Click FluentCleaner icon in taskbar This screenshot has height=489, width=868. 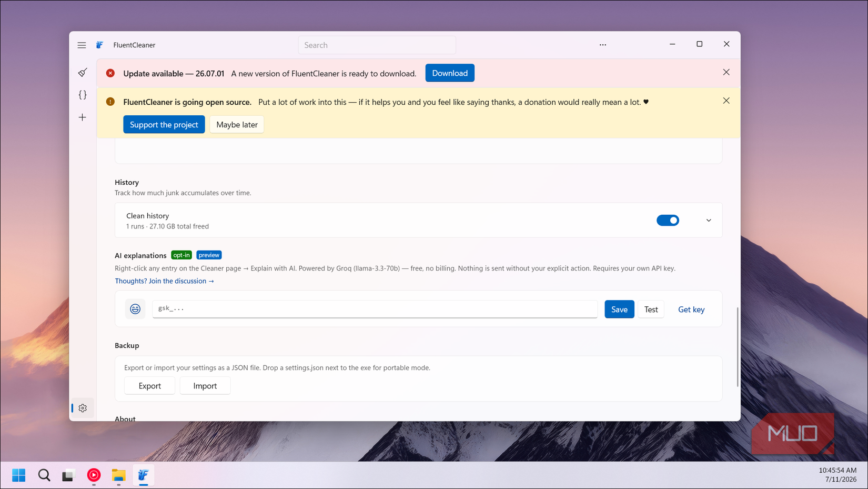143,475
